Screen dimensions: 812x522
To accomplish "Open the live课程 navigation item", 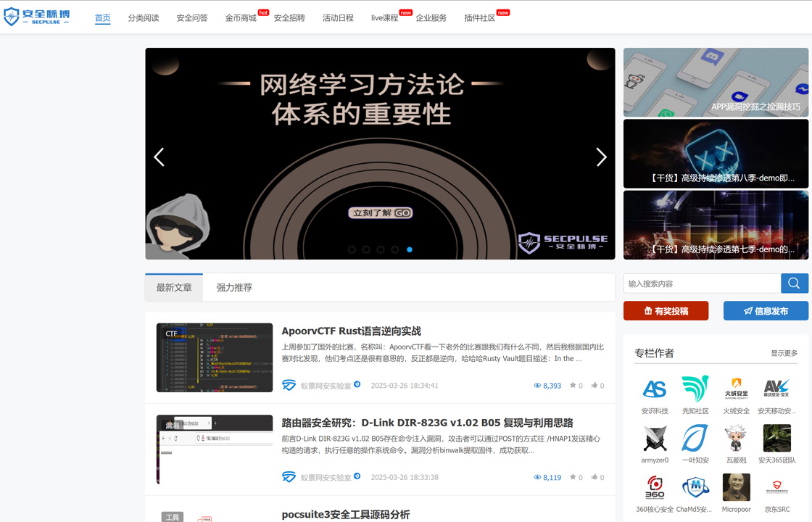I will [385, 18].
